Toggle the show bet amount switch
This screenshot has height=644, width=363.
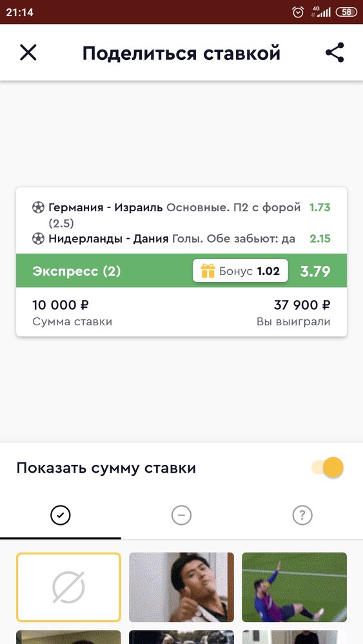[328, 468]
